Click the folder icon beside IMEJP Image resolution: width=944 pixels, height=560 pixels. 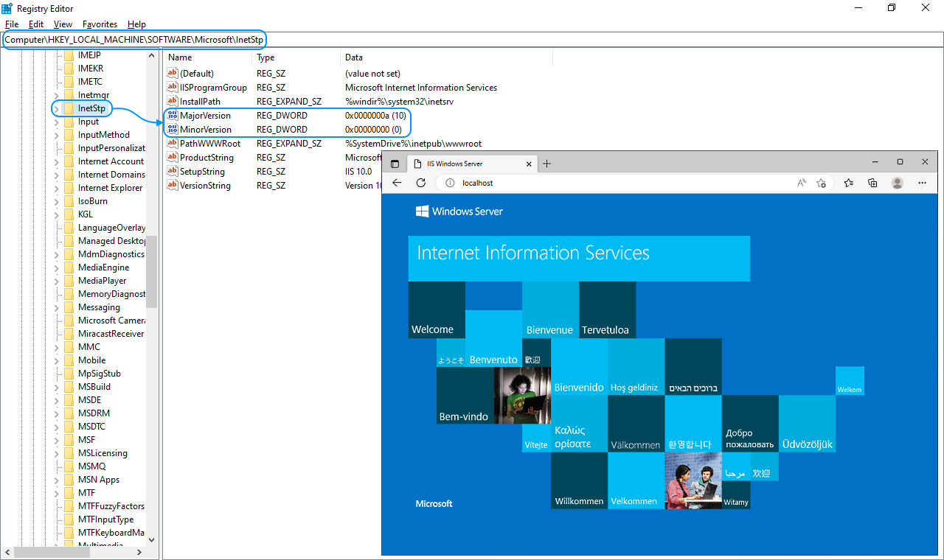69,55
